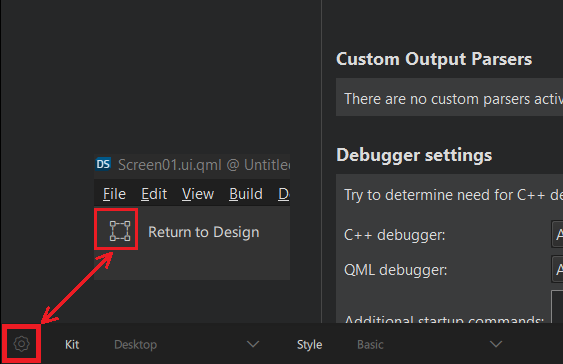Click the no custom parsers message box

click(450, 97)
